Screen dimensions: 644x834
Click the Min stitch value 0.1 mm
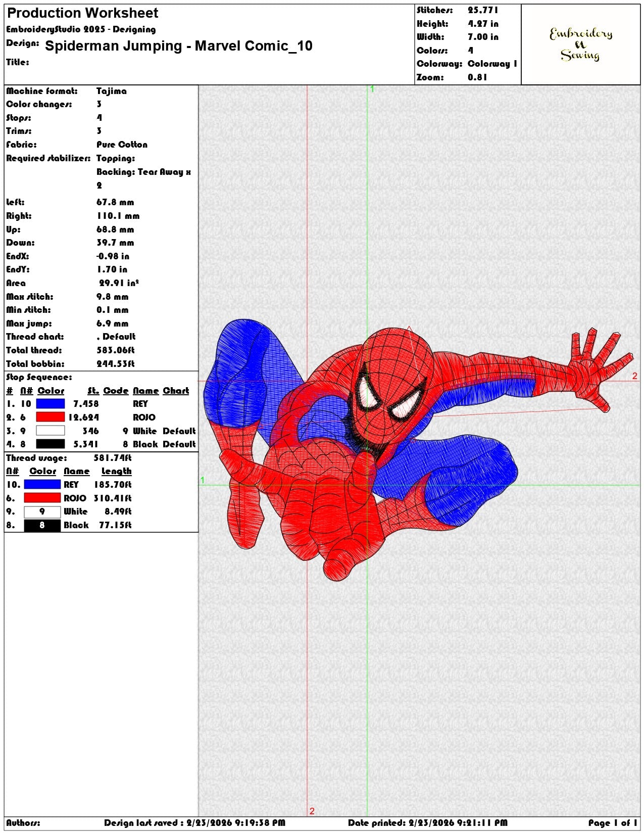click(x=112, y=310)
